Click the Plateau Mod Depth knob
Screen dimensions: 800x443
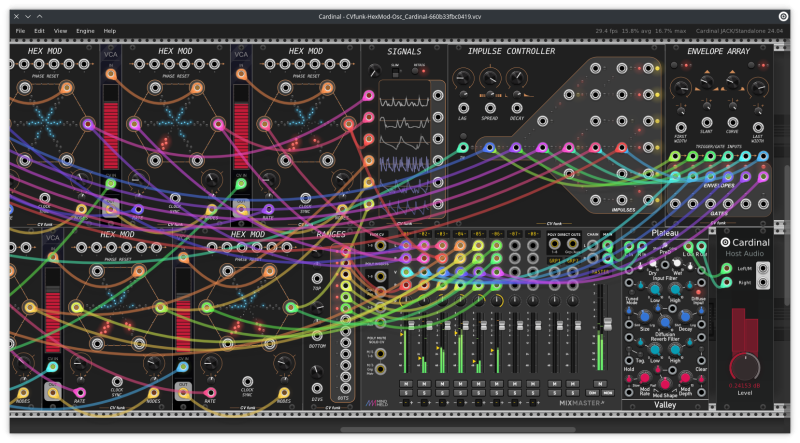685,378
